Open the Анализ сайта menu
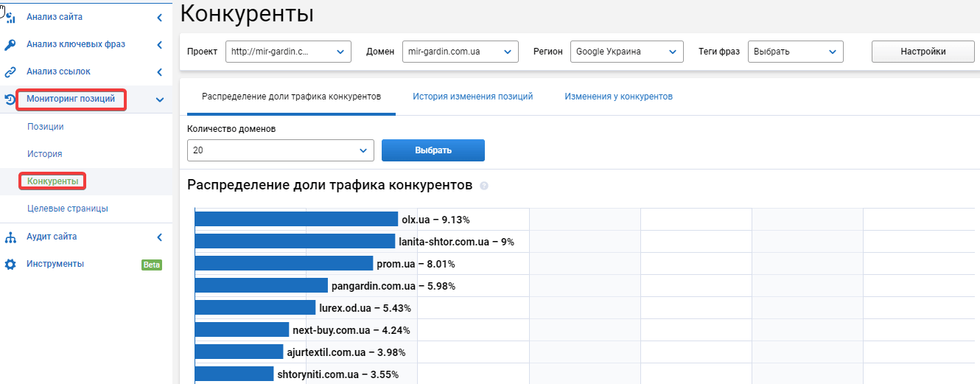This screenshot has height=384, width=980. 55,16
